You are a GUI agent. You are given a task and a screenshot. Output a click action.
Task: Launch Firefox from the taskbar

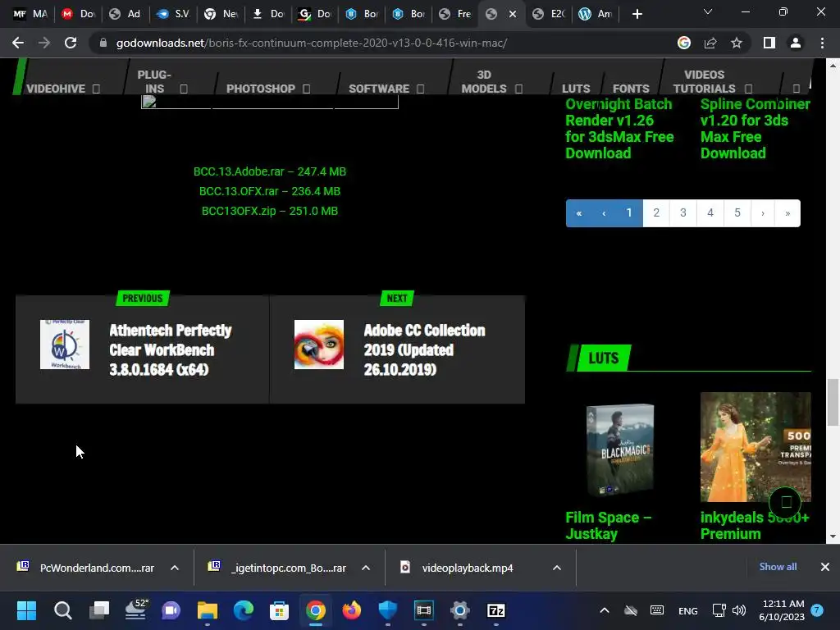[x=351, y=610]
